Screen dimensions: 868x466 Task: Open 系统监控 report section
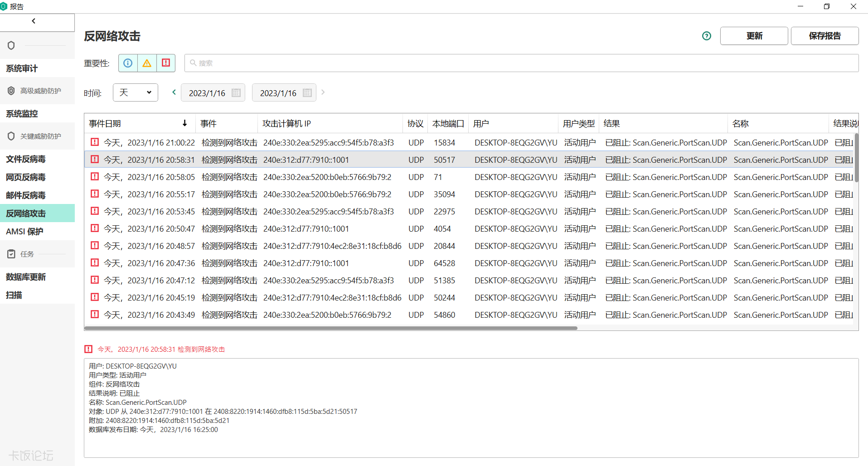pos(37,114)
